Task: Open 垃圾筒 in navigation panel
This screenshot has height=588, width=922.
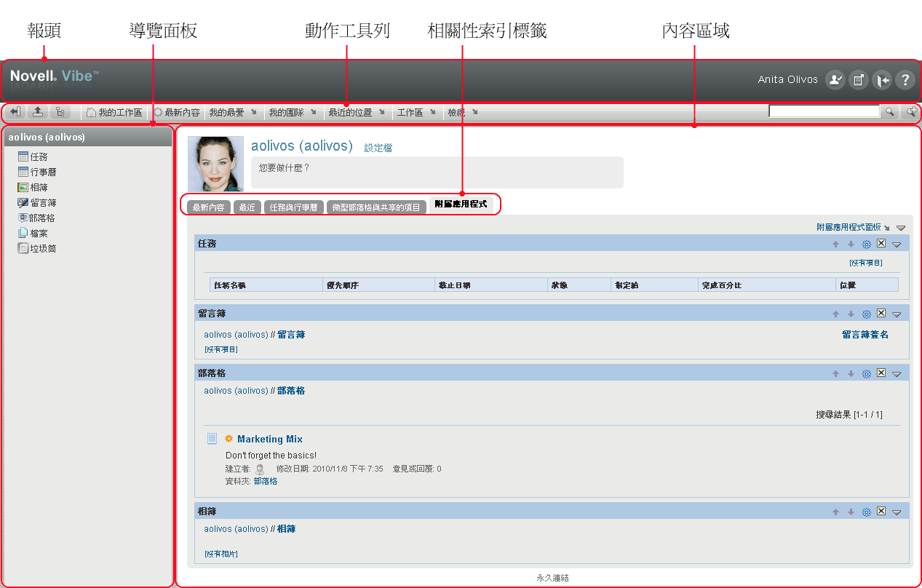Action: (38, 248)
